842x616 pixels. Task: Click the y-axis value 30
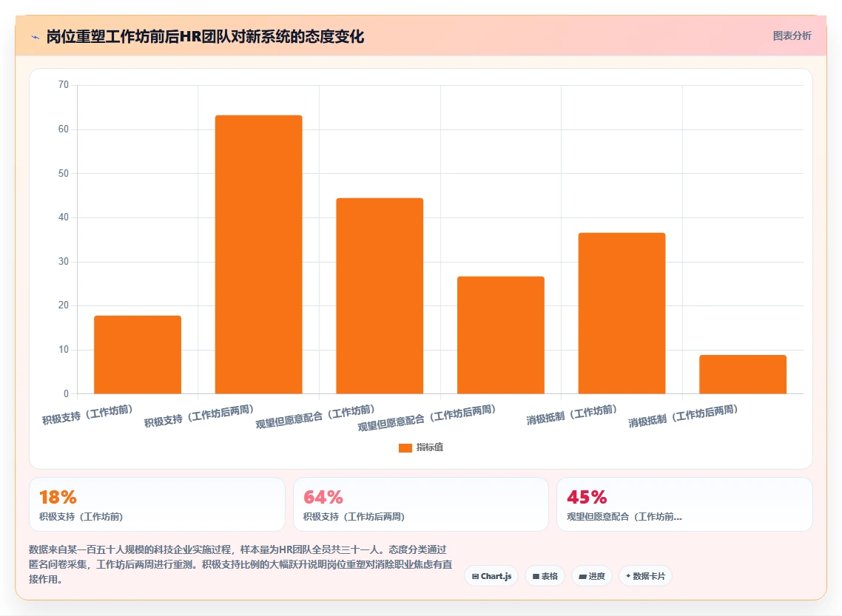(x=64, y=261)
